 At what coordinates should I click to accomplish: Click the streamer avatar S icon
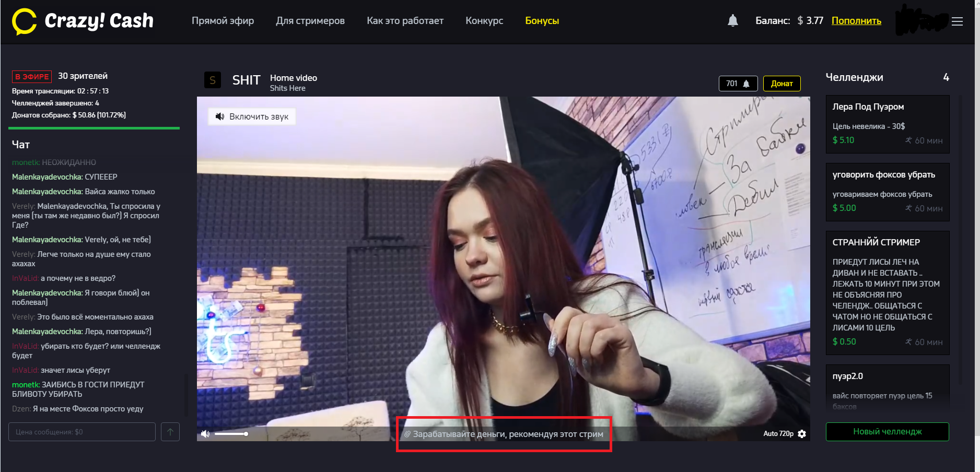click(212, 80)
